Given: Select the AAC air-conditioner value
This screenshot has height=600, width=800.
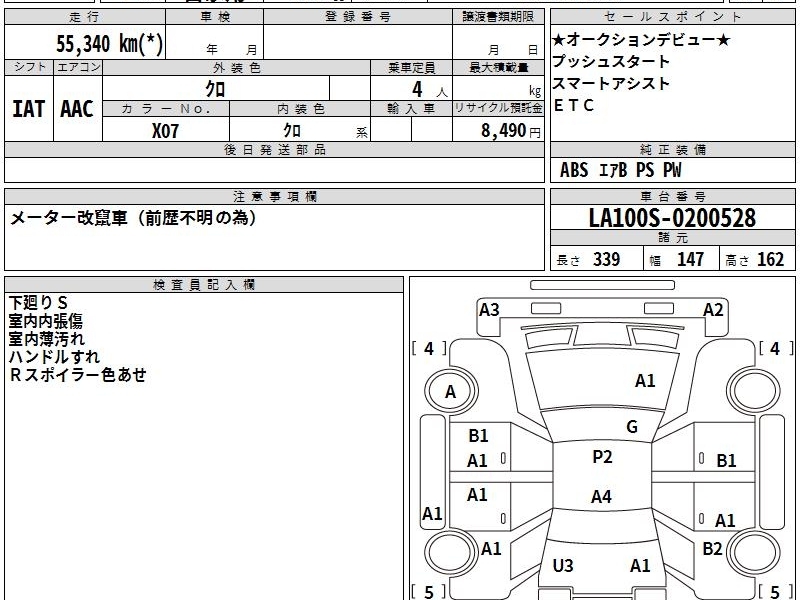Looking at the screenshot, I should 77,109.
